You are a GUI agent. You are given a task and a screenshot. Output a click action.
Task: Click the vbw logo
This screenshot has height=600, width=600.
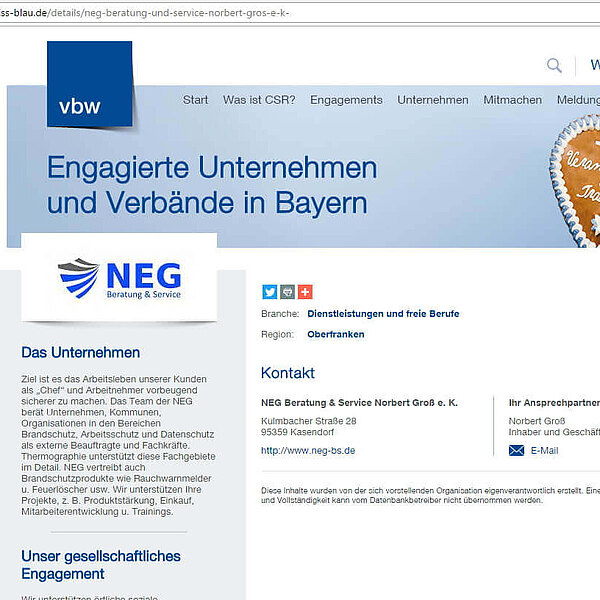pyautogui.click(x=90, y=84)
